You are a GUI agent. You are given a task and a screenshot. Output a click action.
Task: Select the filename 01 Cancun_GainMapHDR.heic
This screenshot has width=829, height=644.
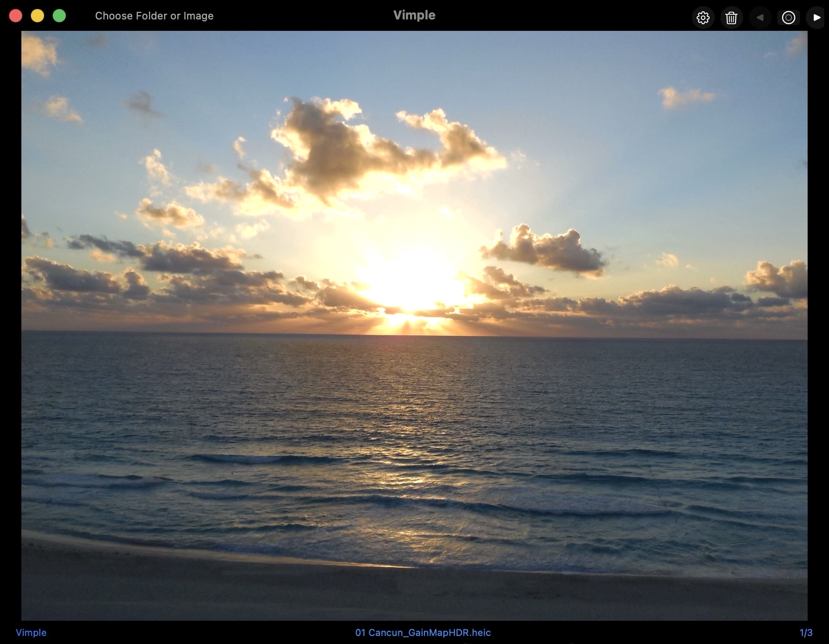422,632
